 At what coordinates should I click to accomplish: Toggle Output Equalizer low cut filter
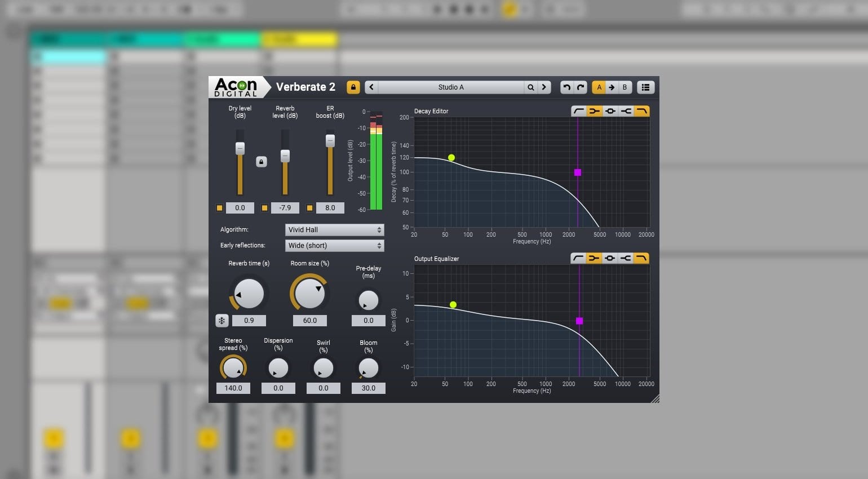tap(578, 258)
